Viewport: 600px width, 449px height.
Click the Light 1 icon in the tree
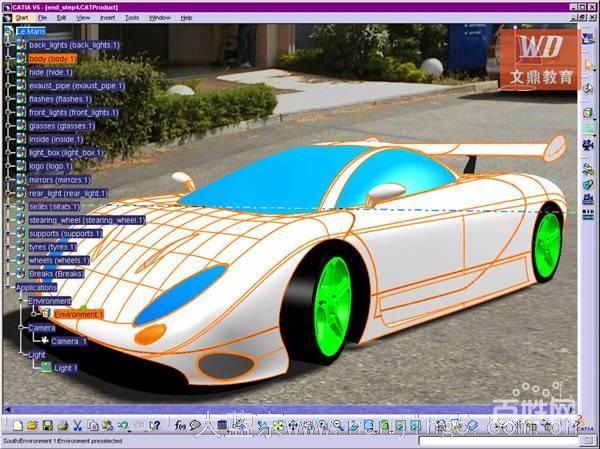(45, 368)
